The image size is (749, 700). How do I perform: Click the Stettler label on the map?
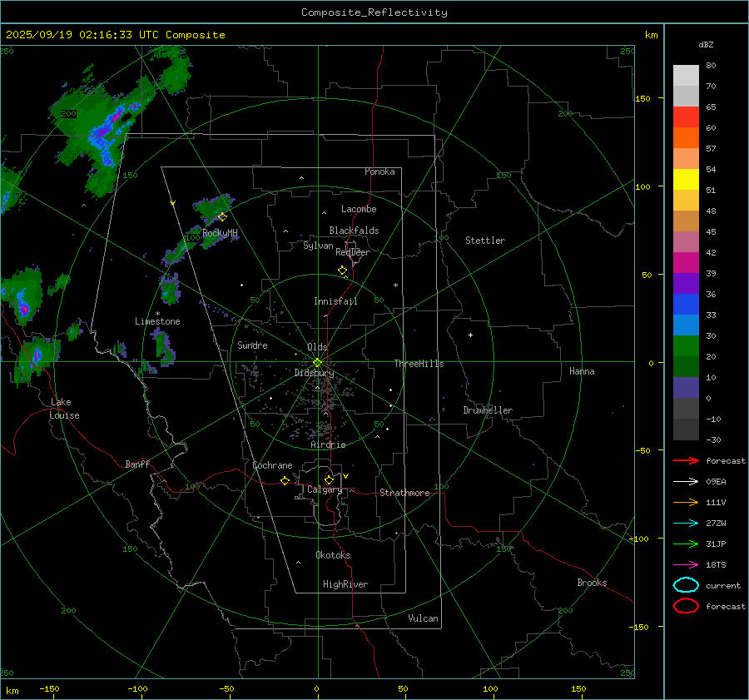pos(485,241)
